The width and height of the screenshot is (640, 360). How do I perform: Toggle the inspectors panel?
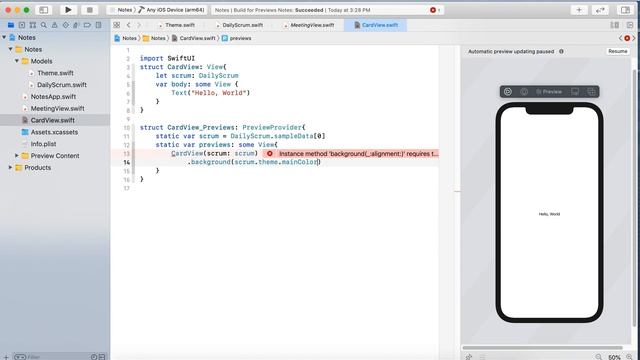pos(625,10)
